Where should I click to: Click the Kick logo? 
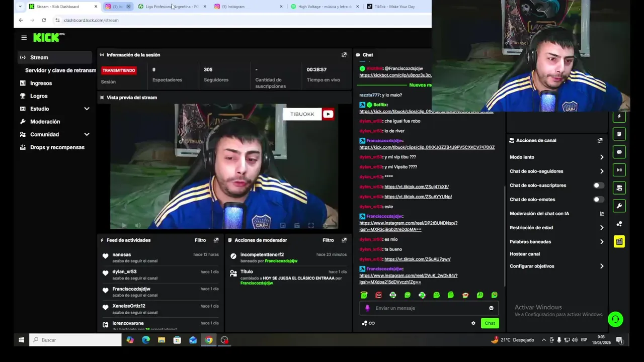coord(49,37)
